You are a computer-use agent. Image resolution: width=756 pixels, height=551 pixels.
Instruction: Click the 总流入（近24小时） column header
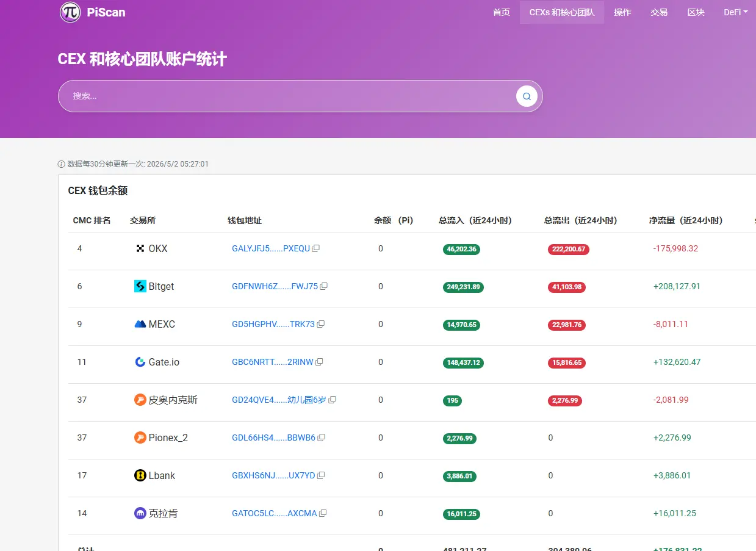tap(475, 220)
